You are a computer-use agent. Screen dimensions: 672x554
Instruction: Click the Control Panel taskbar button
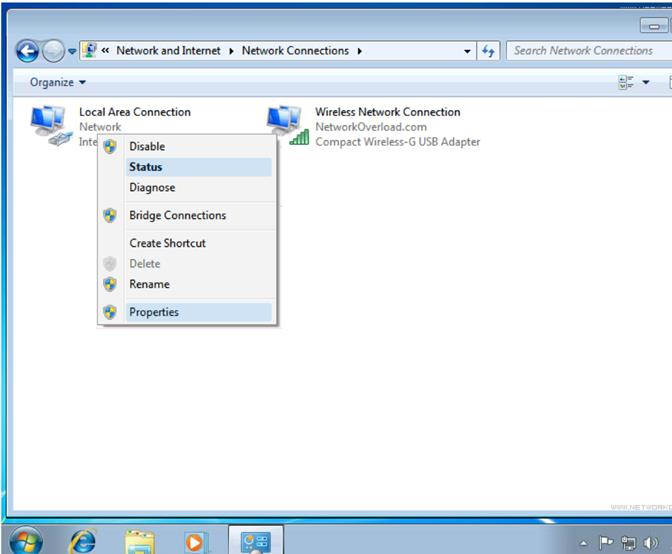click(x=256, y=541)
